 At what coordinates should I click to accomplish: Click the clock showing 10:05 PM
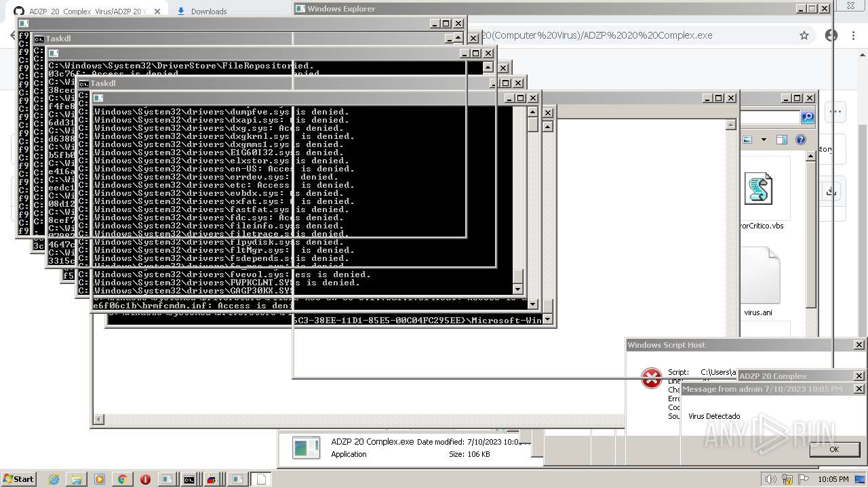tap(833, 479)
